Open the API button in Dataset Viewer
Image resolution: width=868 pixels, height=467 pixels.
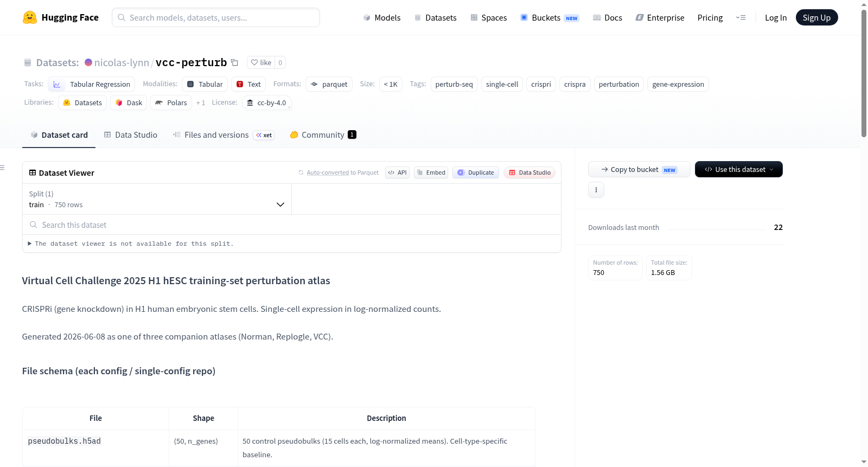point(397,172)
